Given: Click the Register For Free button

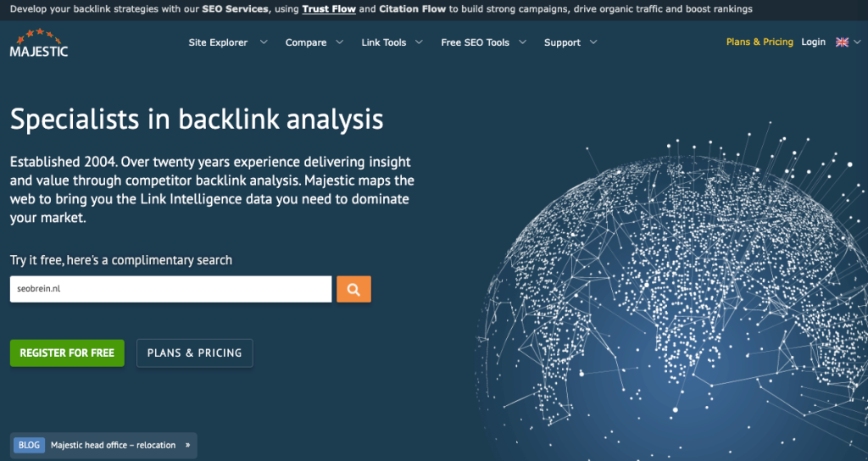Looking at the screenshot, I should [x=67, y=353].
